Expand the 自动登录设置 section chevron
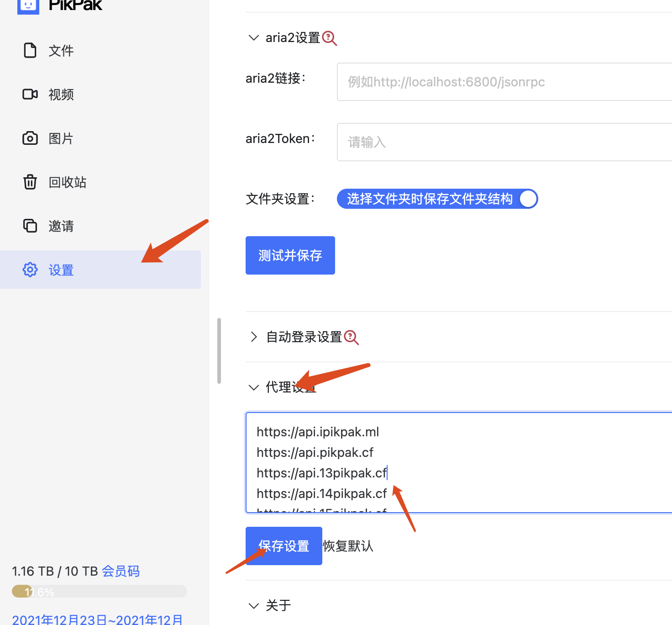This screenshot has height=625, width=672. point(254,337)
